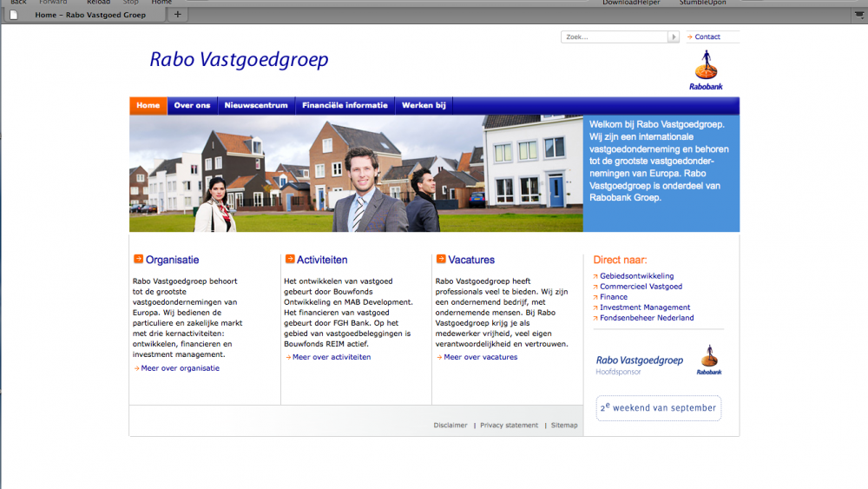Click the page icon on browser tab
The width and height of the screenshot is (868, 489).
click(x=14, y=15)
